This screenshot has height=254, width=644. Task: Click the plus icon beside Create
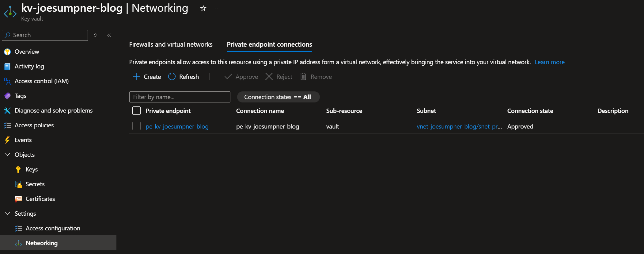136,76
